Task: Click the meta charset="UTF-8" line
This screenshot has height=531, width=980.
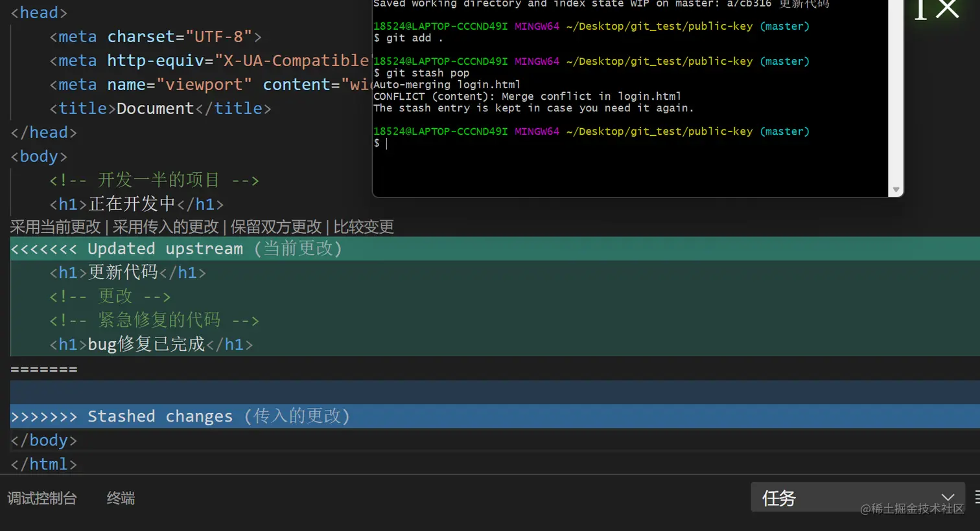Action: [x=156, y=36]
